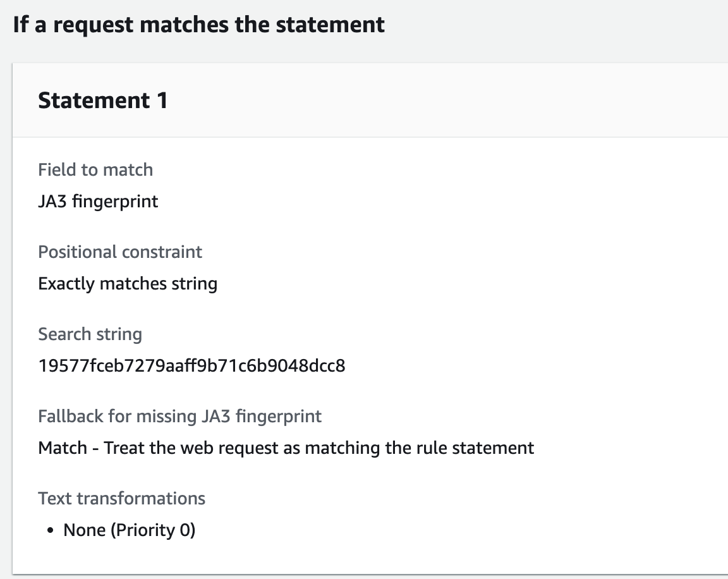
Task: Click the 'Search string' label
Action: pyautogui.click(x=90, y=334)
